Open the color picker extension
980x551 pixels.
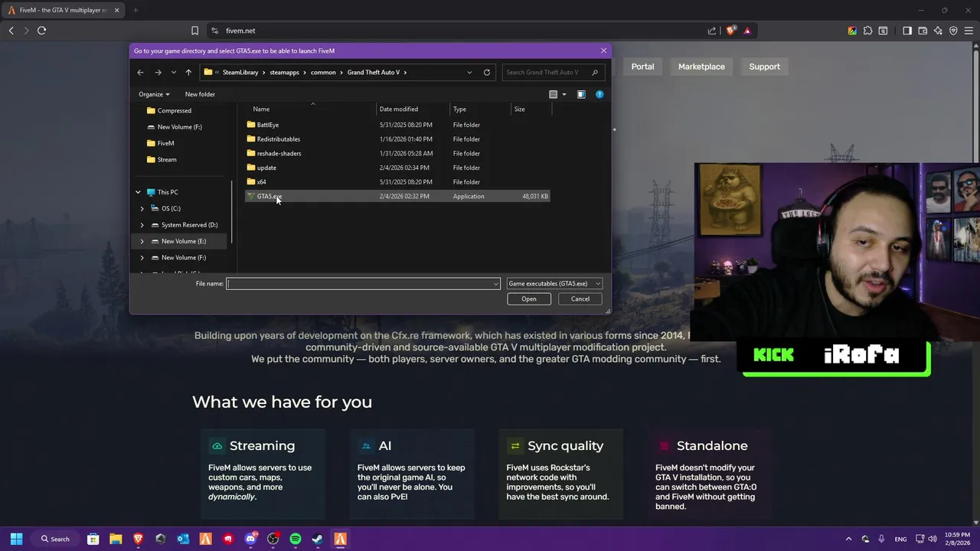[852, 31]
